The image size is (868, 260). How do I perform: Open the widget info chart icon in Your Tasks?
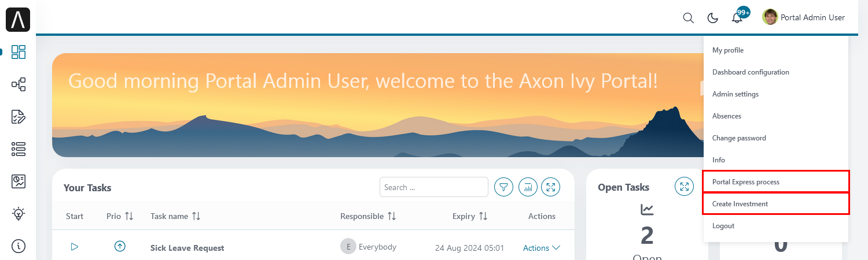(x=528, y=187)
